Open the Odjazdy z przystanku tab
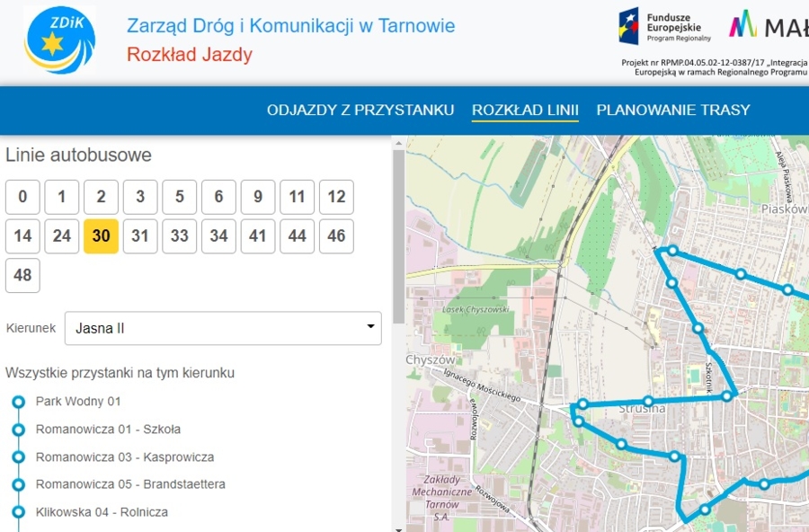Screen dimensions: 809x532 click(x=360, y=110)
